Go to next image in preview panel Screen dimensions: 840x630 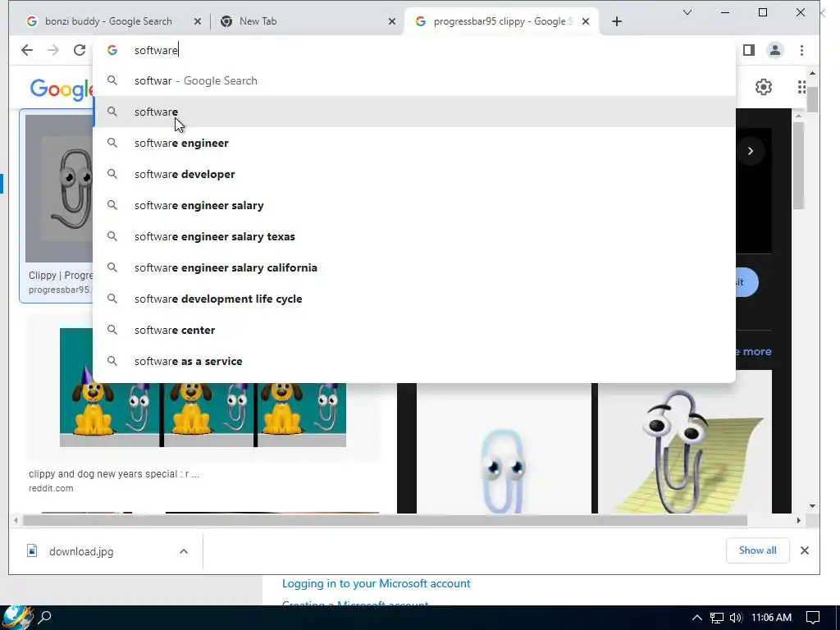coord(751,151)
